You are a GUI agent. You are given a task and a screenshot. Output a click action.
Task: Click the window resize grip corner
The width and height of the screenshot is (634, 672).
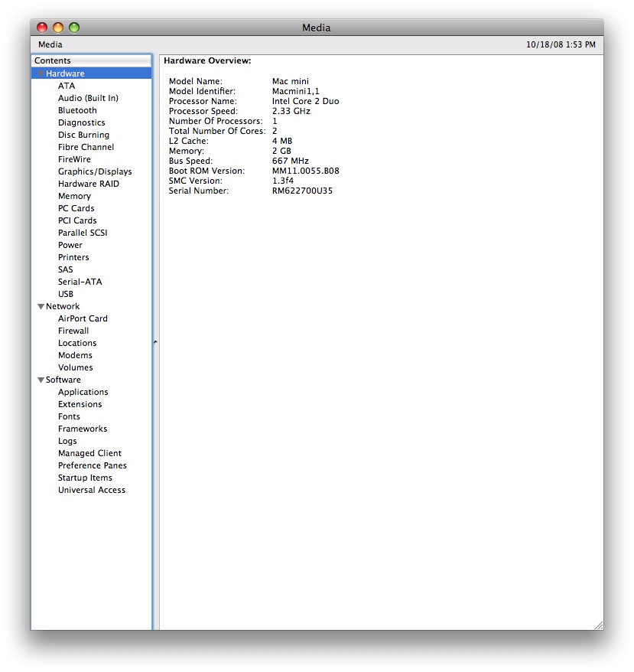tap(599, 625)
